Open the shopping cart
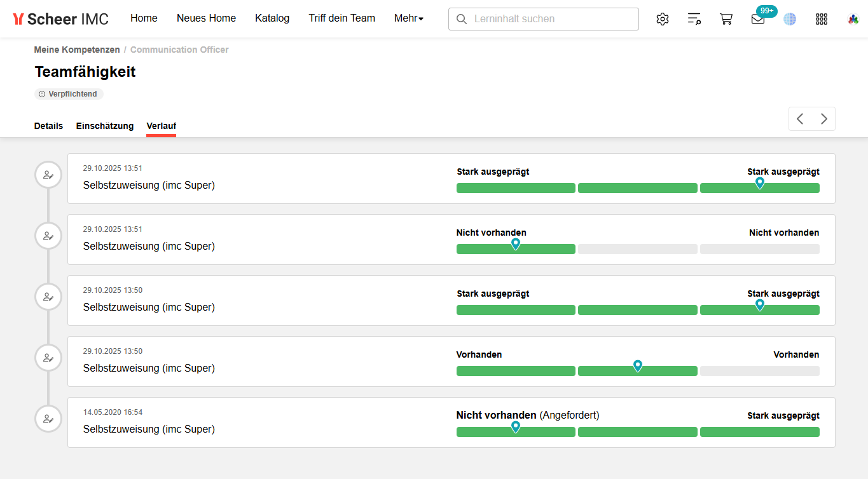Image resolution: width=868 pixels, height=479 pixels. click(726, 19)
